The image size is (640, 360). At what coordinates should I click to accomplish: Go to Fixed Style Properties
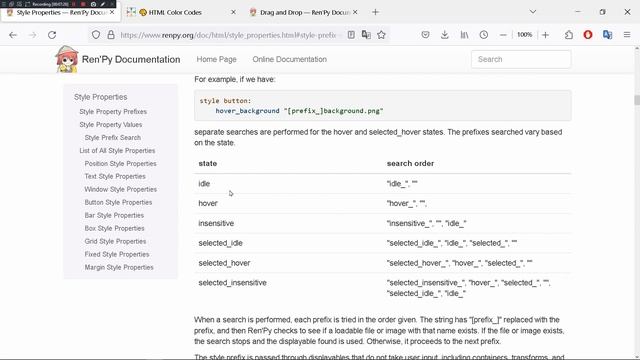pyautogui.click(x=117, y=254)
